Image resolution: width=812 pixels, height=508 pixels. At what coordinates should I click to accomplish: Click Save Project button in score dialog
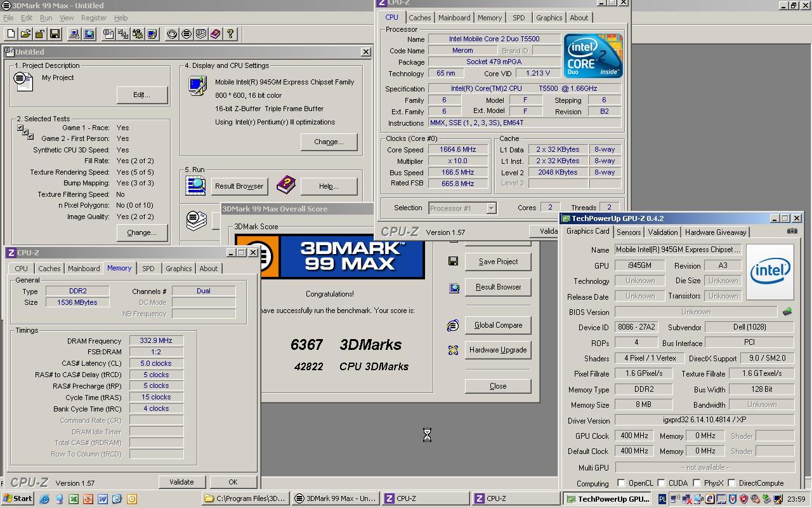point(498,262)
